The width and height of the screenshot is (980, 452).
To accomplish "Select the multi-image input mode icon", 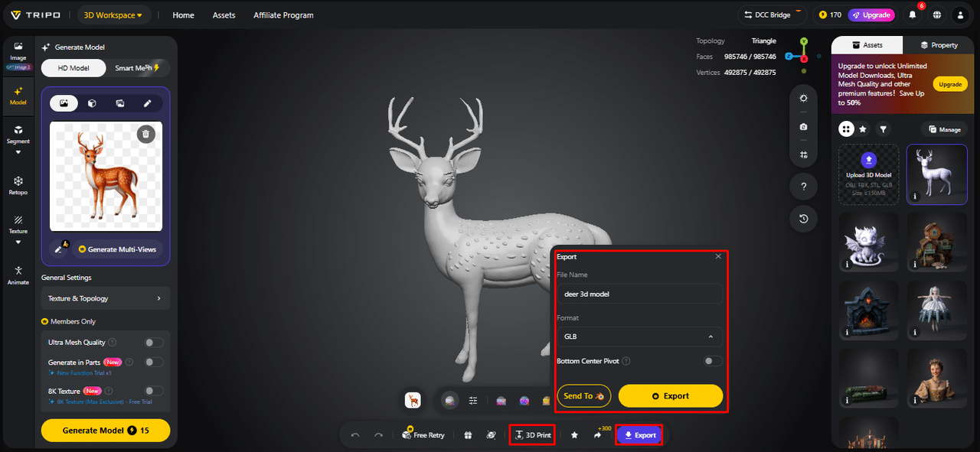I will coord(120,103).
